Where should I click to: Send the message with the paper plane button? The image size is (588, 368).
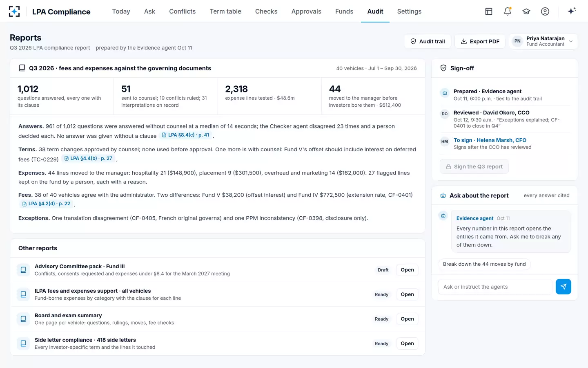pos(563,287)
